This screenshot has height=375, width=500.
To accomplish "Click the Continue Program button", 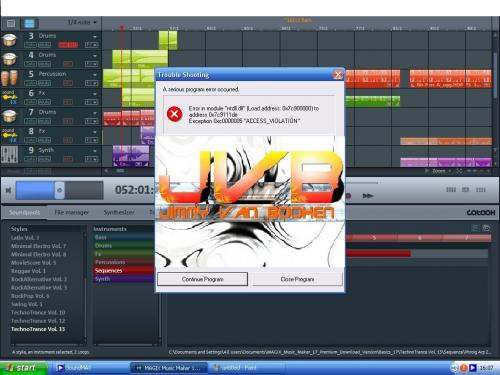I will [x=202, y=279].
